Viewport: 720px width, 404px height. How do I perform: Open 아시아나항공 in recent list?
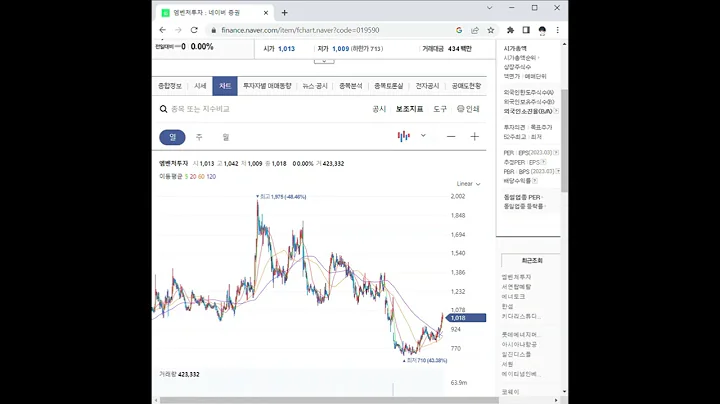pos(519,344)
